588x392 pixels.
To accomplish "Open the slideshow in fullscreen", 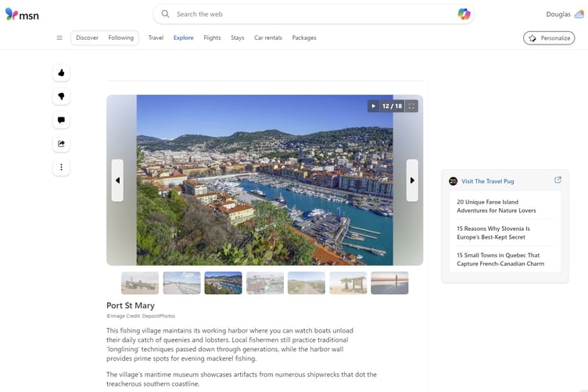I will [411, 106].
